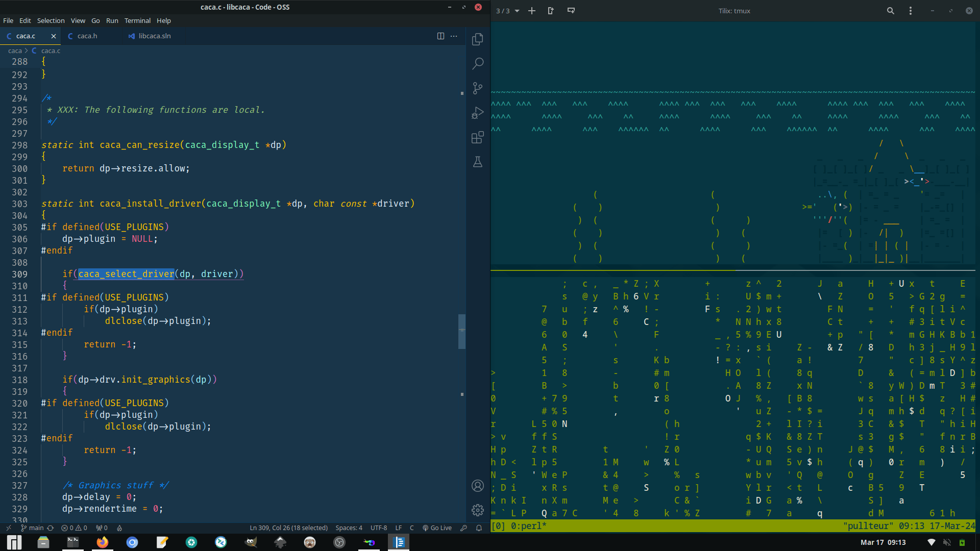Toggle the notifications bell

tap(479, 528)
